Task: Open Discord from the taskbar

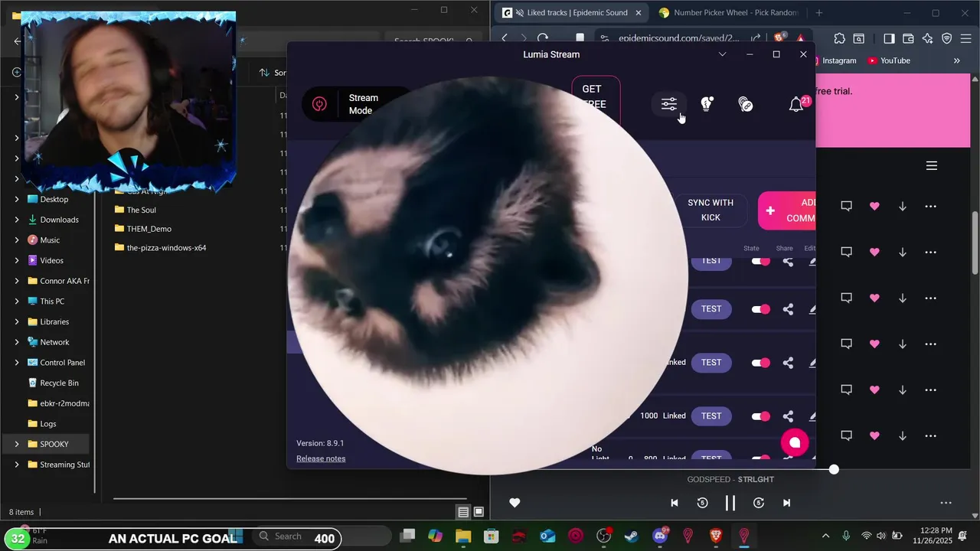Action: click(660, 536)
